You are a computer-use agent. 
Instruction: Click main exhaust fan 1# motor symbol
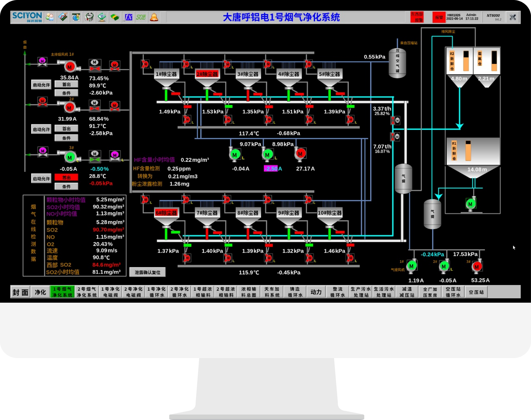pos(70,67)
